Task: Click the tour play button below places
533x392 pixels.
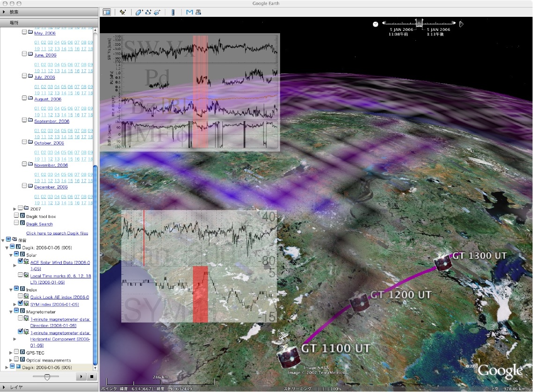Action: (x=81, y=377)
